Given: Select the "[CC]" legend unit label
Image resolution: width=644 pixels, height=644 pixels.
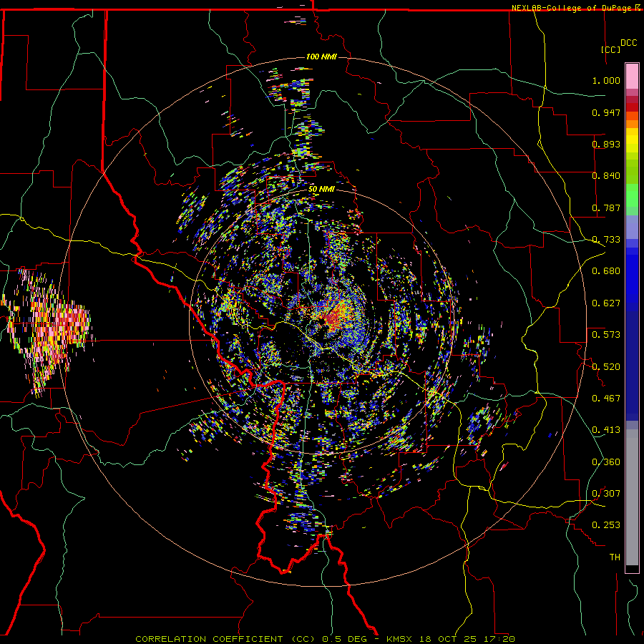Looking at the screenshot, I should coord(610,49).
